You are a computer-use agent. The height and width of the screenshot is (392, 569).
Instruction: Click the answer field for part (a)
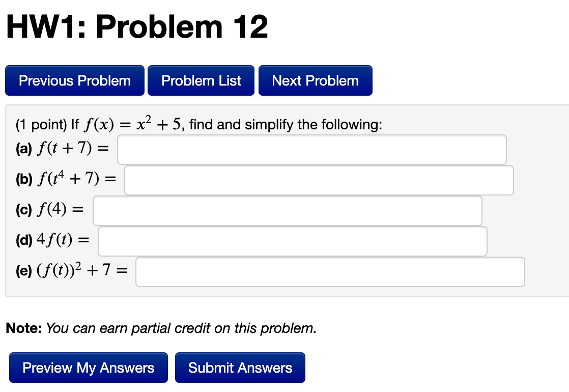point(311,149)
